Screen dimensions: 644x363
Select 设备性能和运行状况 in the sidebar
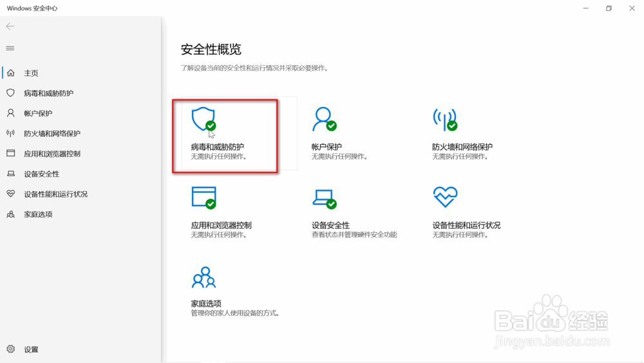click(x=55, y=194)
